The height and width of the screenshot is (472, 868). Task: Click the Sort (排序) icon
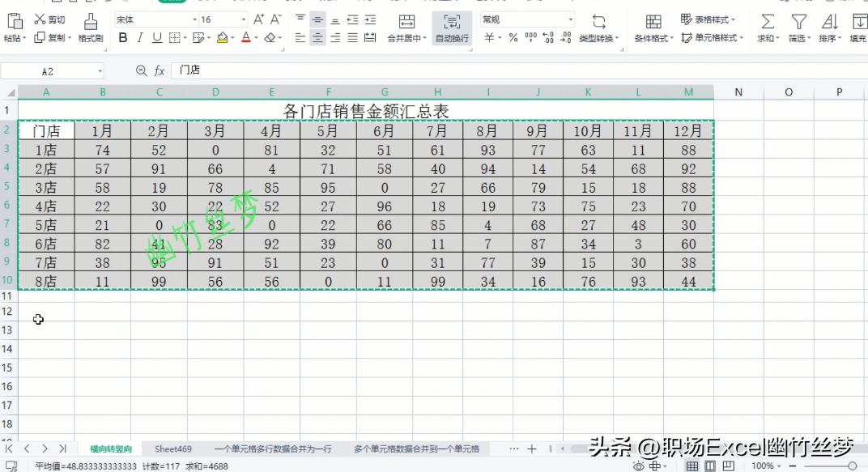(x=829, y=22)
